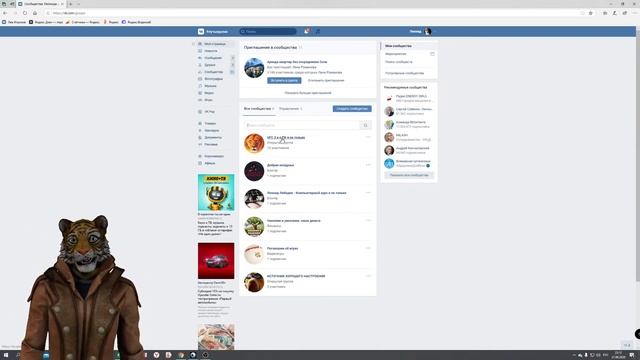Click the tree avatar of the fourth community
Screen dimensions: 640x360
(x=254, y=227)
